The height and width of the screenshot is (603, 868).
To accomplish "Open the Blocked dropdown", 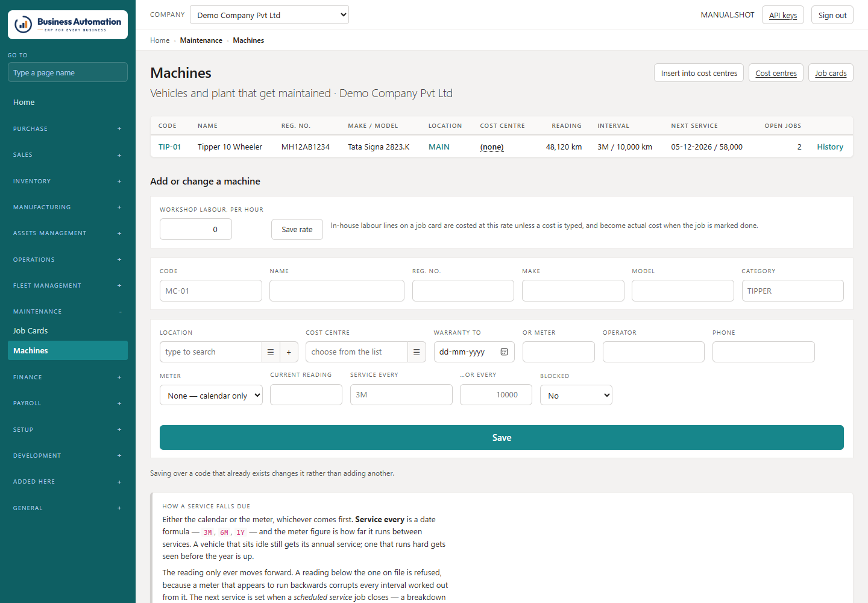I will pyautogui.click(x=576, y=396).
